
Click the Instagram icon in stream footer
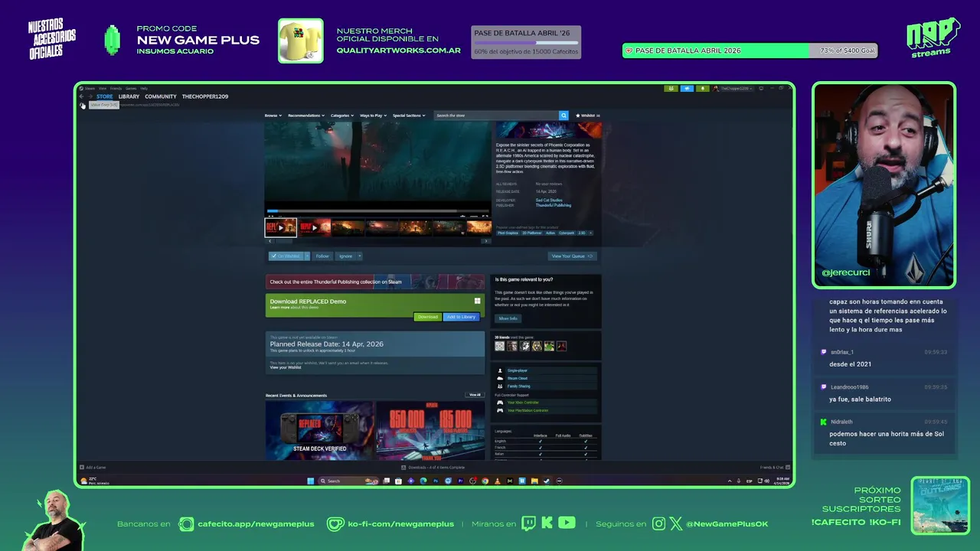[x=659, y=523]
